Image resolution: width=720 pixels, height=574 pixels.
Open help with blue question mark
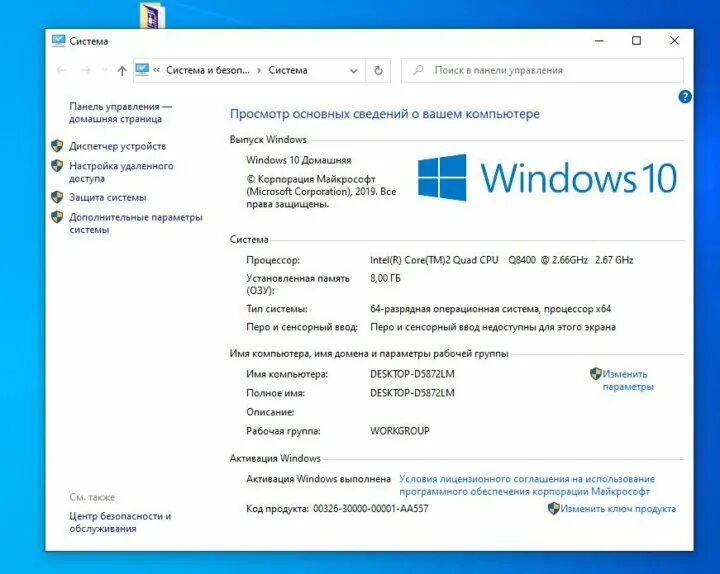(x=685, y=96)
